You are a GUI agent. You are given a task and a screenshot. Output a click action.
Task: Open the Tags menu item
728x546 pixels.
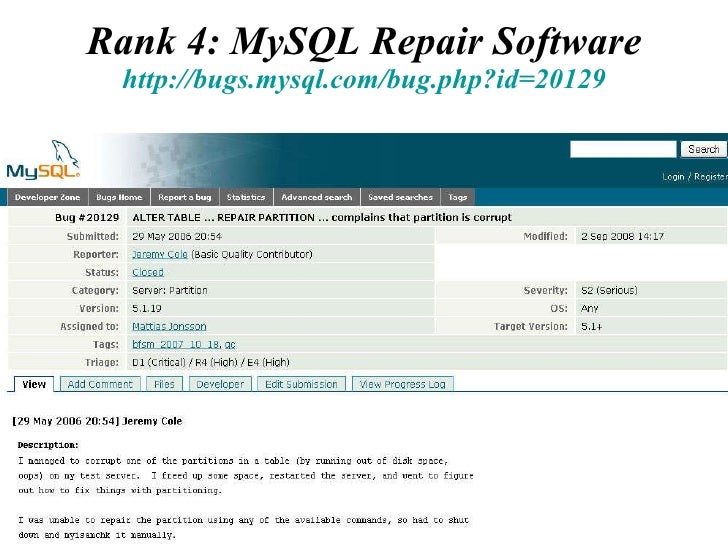(x=457, y=197)
